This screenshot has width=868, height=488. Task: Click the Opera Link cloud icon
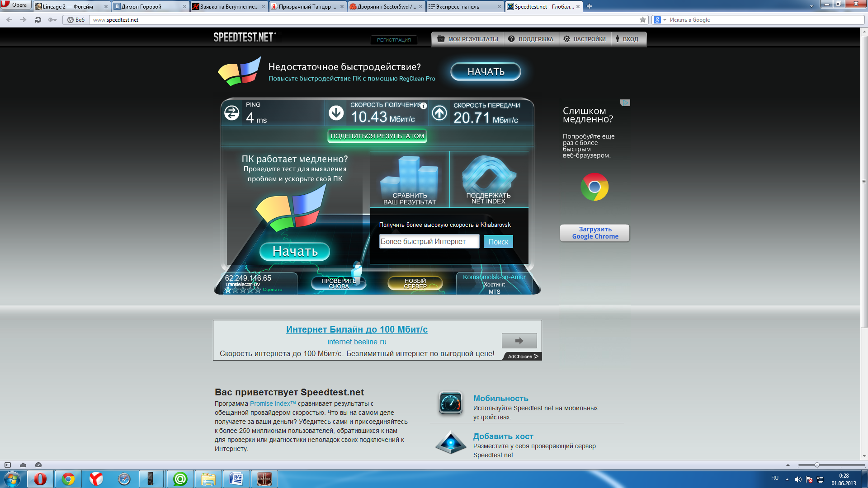(x=23, y=465)
